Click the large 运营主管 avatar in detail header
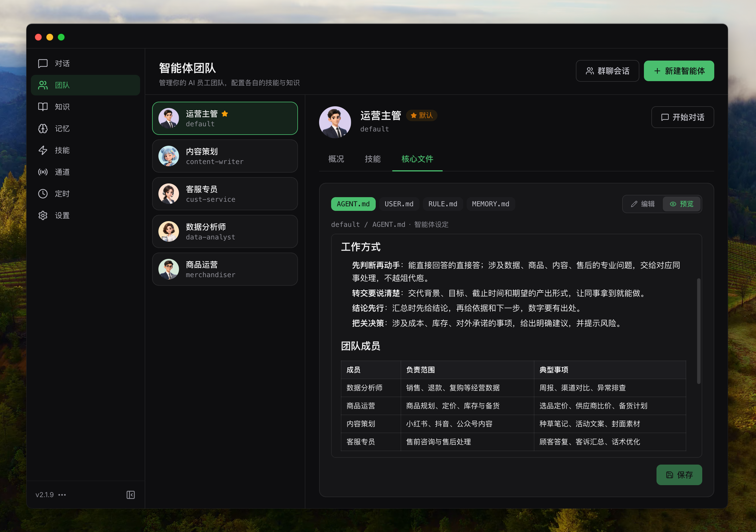756x532 pixels. pyautogui.click(x=335, y=122)
